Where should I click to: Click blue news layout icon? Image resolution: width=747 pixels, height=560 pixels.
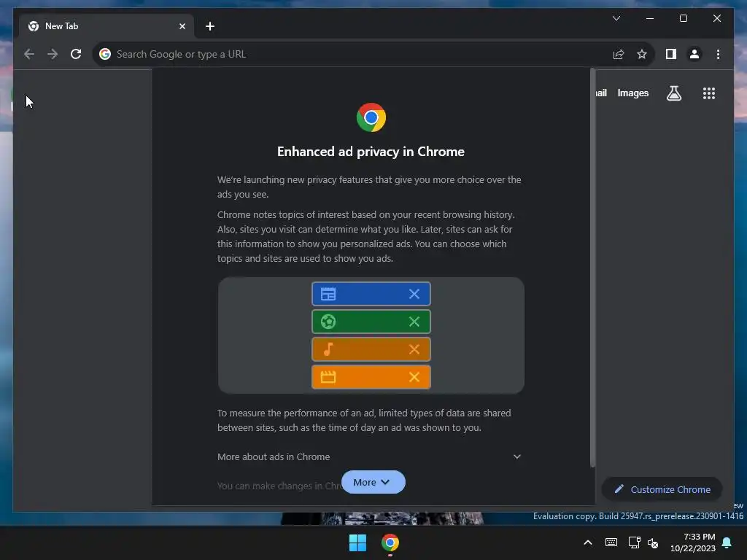click(328, 294)
